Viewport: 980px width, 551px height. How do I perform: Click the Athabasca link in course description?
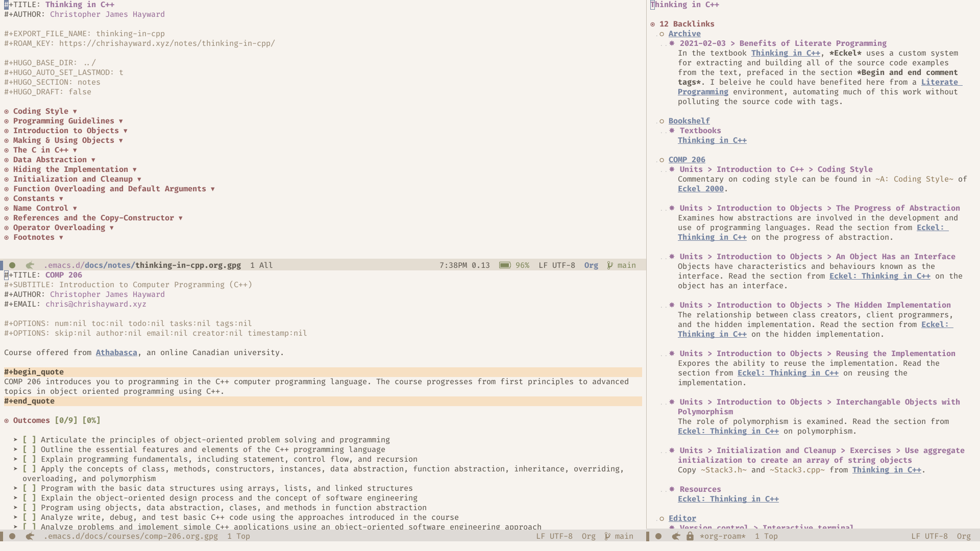[116, 352]
